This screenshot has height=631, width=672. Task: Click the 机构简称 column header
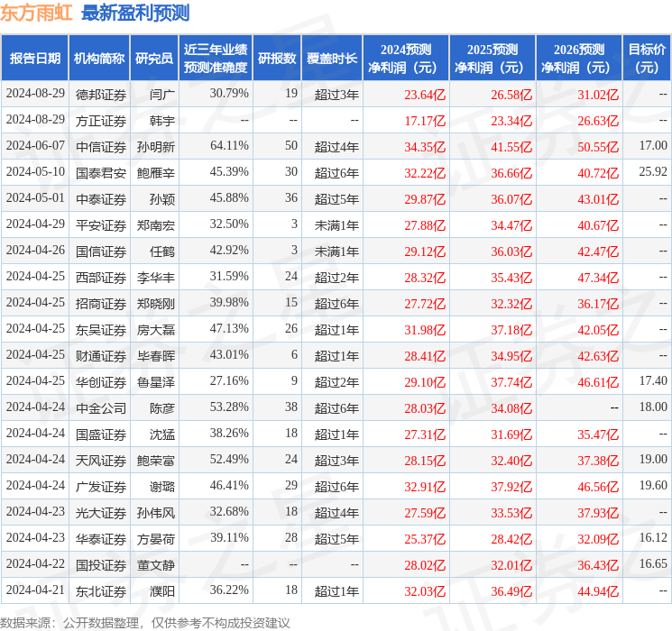[99, 59]
